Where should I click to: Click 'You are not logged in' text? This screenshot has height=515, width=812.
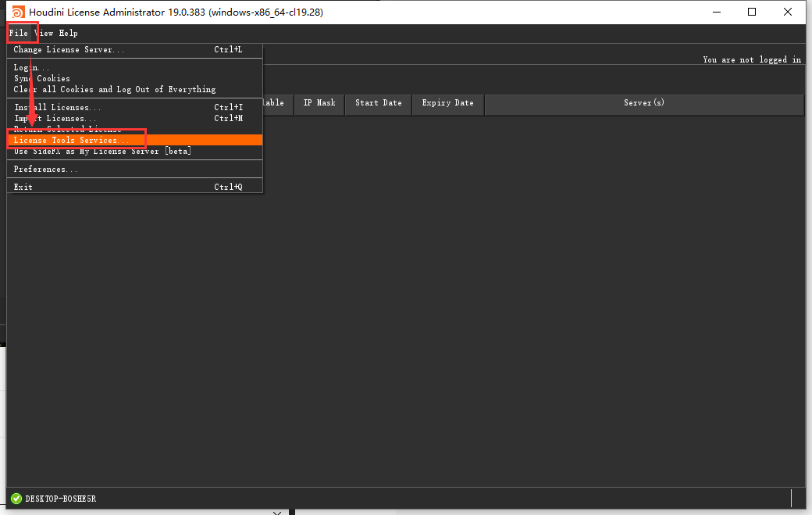tap(752, 59)
